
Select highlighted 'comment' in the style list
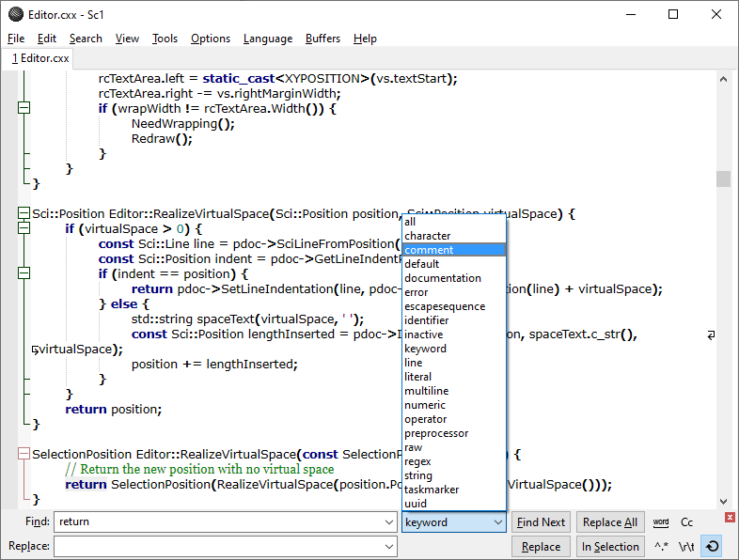pyautogui.click(x=454, y=250)
